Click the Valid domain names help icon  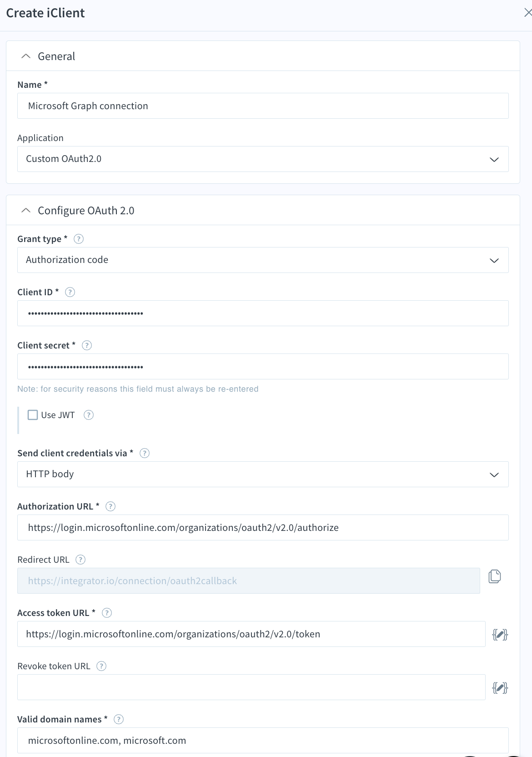coord(118,719)
